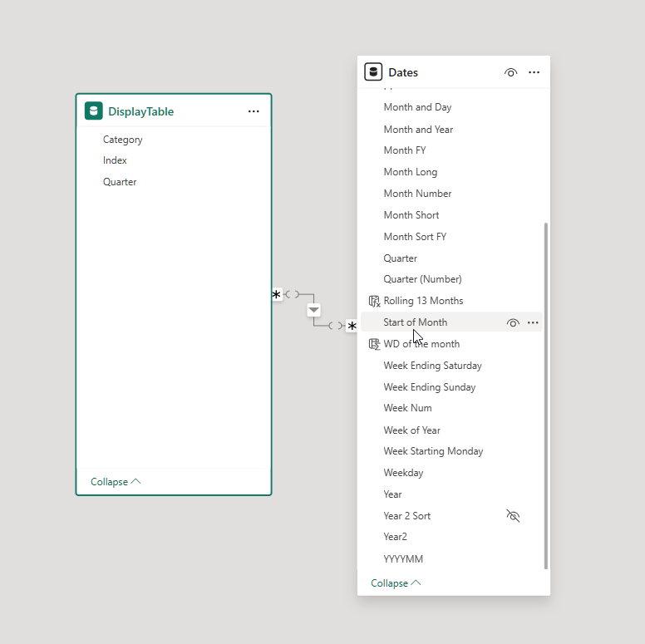The height and width of the screenshot is (644, 645).
Task: Select the WD of the month field
Action: click(x=421, y=344)
